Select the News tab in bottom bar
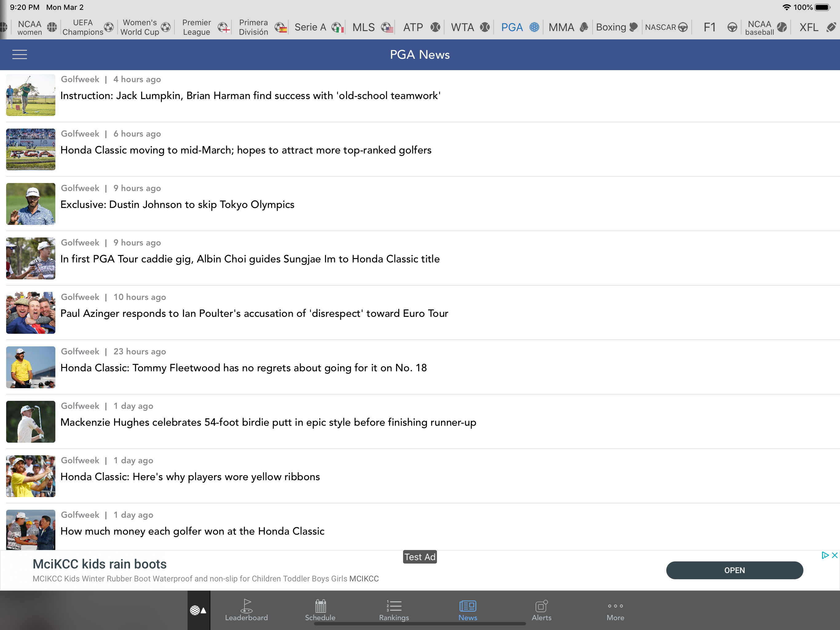Image resolution: width=840 pixels, height=630 pixels. click(467, 609)
